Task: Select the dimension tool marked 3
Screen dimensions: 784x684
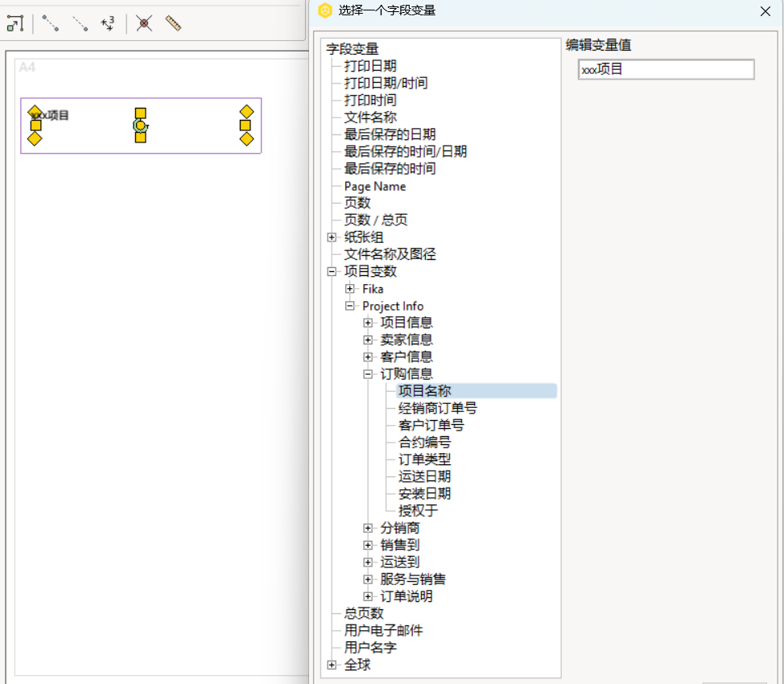Action: coord(108,23)
